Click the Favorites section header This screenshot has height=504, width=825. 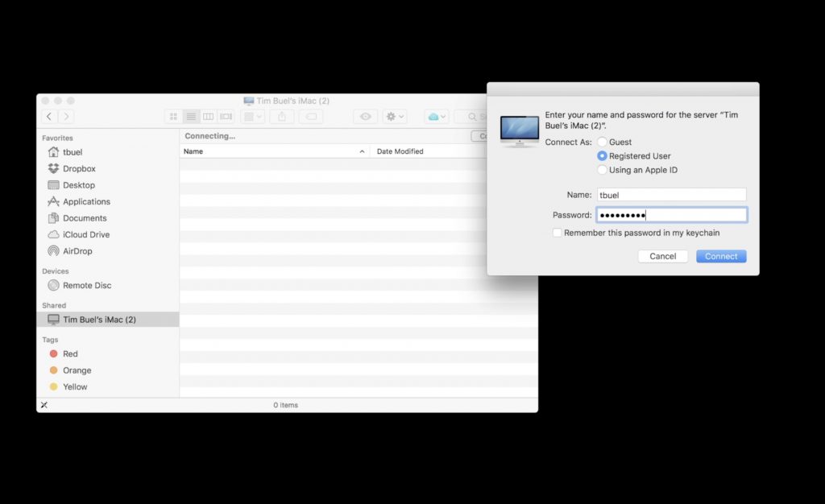pos(57,138)
